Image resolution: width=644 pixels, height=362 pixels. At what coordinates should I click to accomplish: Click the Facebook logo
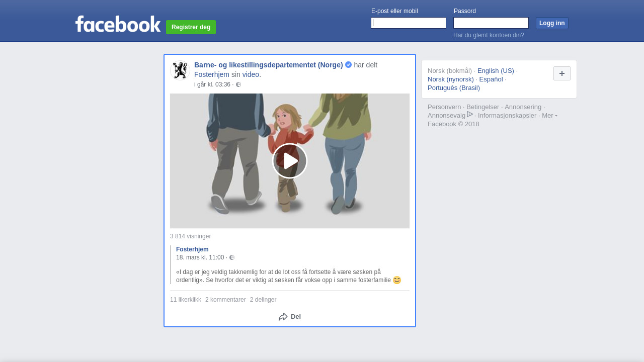118,24
